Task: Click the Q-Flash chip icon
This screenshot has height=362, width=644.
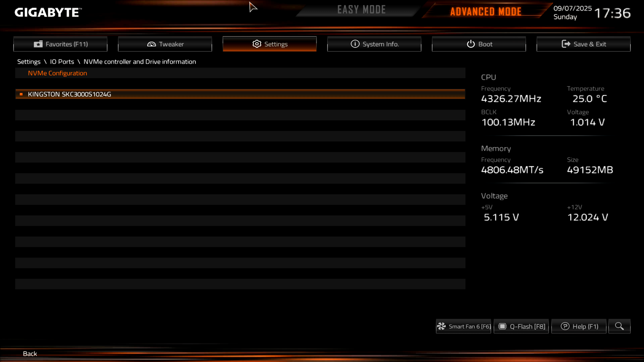Action: pyautogui.click(x=502, y=326)
